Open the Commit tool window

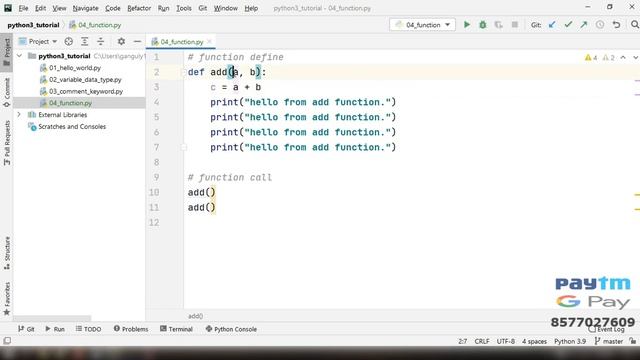coord(7,93)
